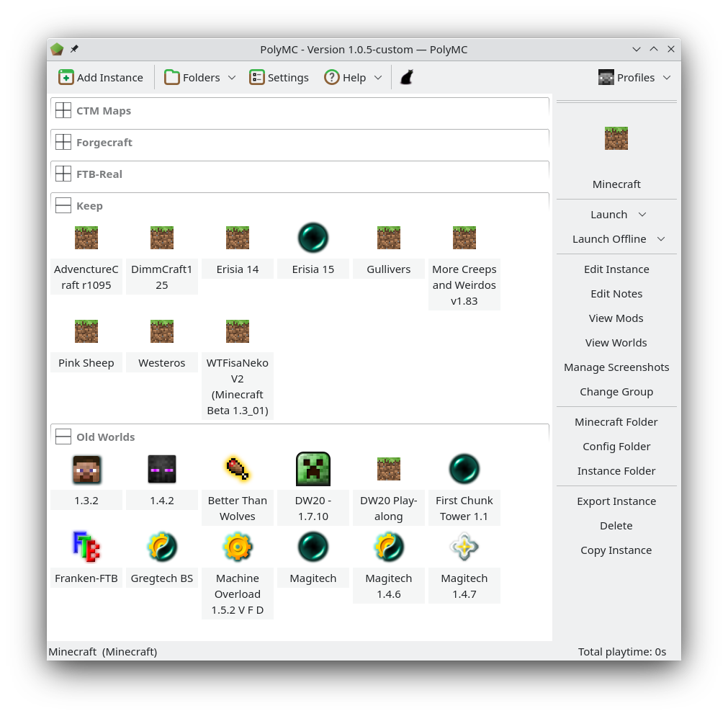Collapse the Keep group
The image size is (728, 716).
click(x=63, y=205)
